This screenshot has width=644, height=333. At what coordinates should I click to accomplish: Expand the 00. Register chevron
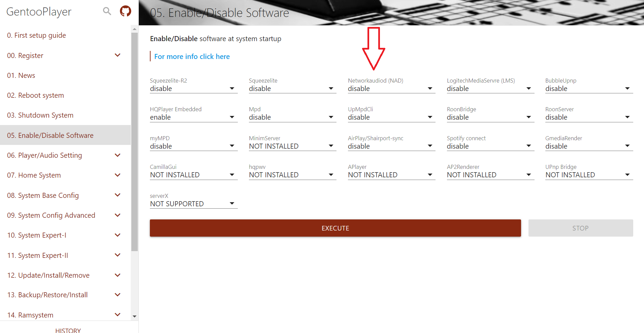click(x=118, y=55)
